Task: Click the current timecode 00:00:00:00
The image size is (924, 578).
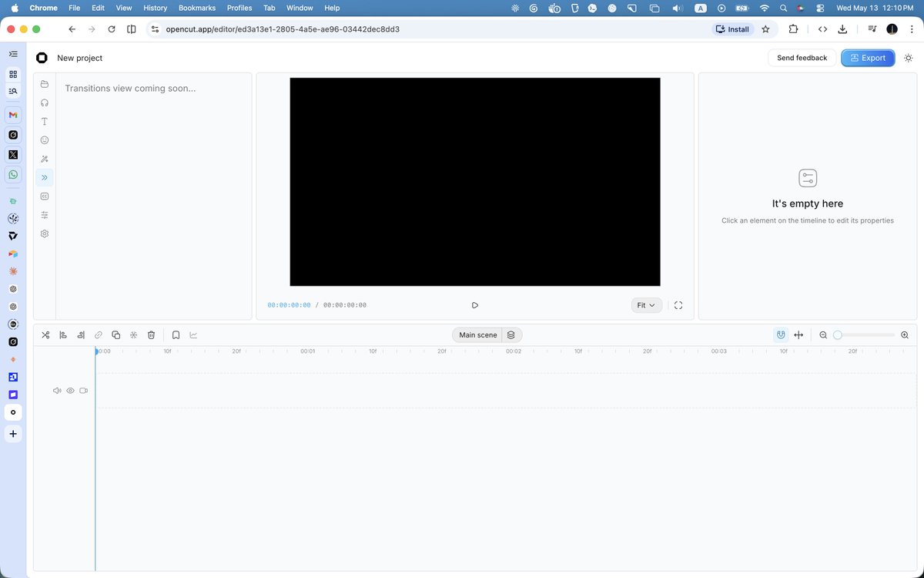Action: click(x=290, y=305)
